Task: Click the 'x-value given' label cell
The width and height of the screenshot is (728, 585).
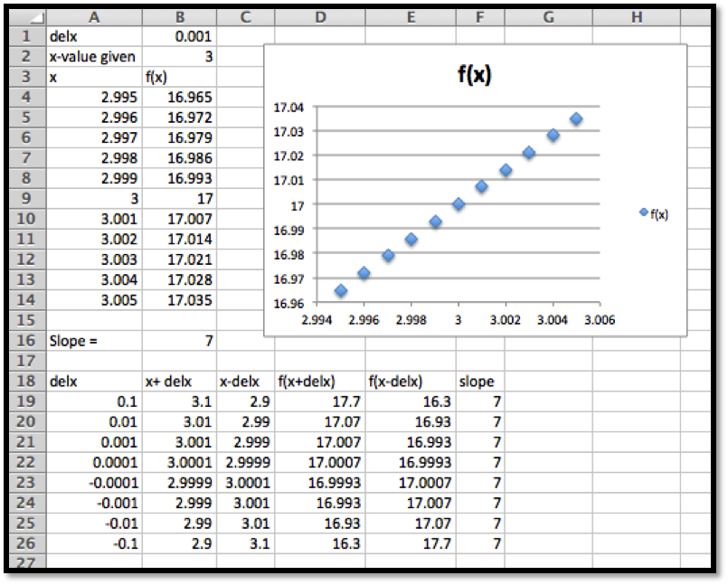Action: (94, 56)
